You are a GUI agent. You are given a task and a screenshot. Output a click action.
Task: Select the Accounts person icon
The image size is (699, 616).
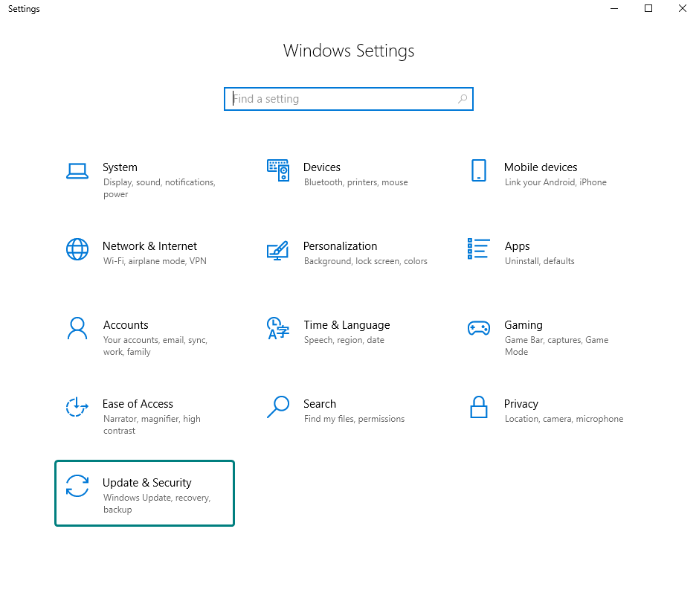coord(77,328)
